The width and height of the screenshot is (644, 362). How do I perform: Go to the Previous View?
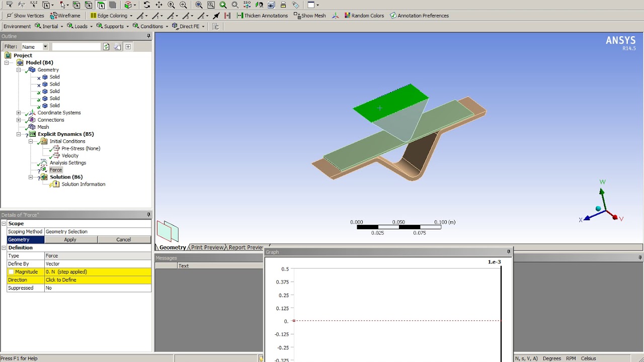pyautogui.click(x=223, y=5)
